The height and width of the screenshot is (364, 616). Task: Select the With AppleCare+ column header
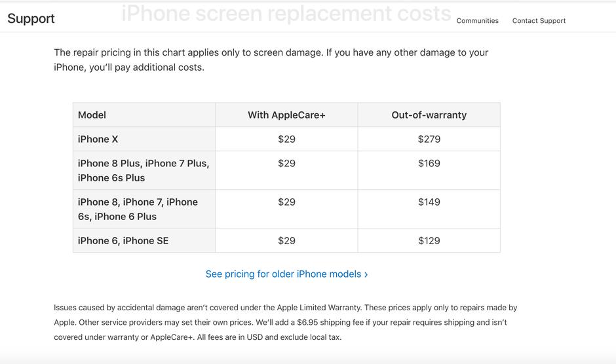pyautogui.click(x=286, y=115)
